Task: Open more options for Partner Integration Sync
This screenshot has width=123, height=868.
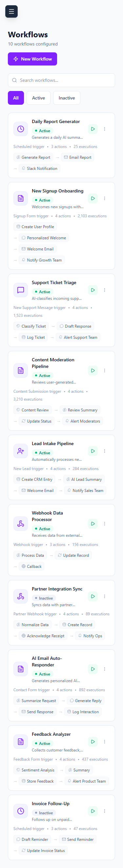Action: (104, 596)
